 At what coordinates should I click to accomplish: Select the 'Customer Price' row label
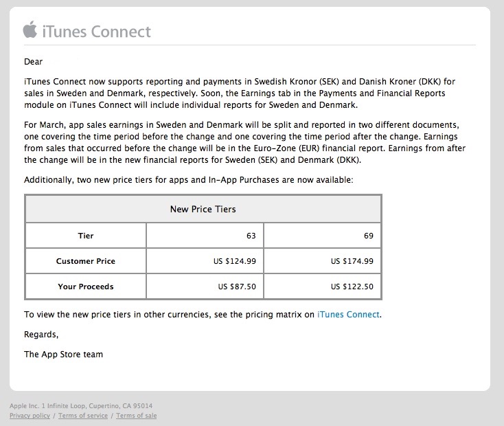pyautogui.click(x=86, y=261)
